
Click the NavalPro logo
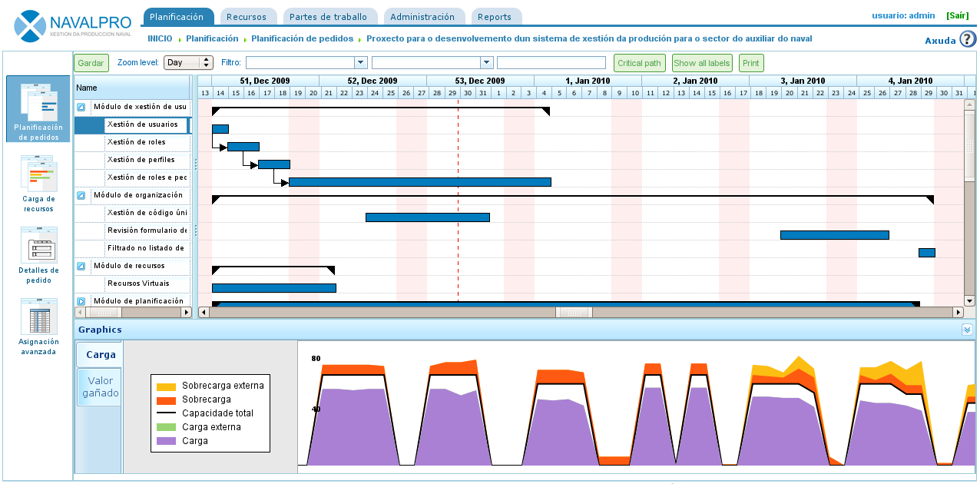(73, 25)
